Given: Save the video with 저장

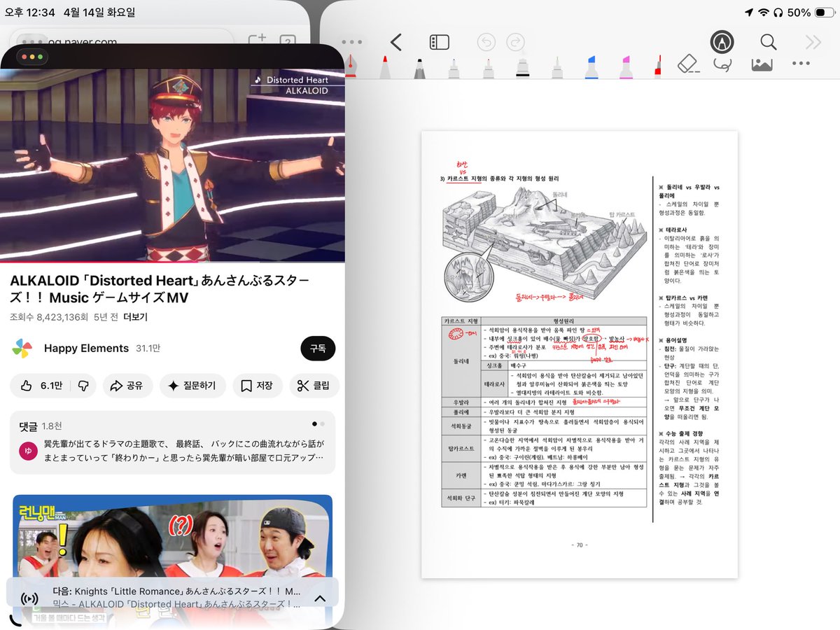Looking at the screenshot, I should (x=257, y=386).
